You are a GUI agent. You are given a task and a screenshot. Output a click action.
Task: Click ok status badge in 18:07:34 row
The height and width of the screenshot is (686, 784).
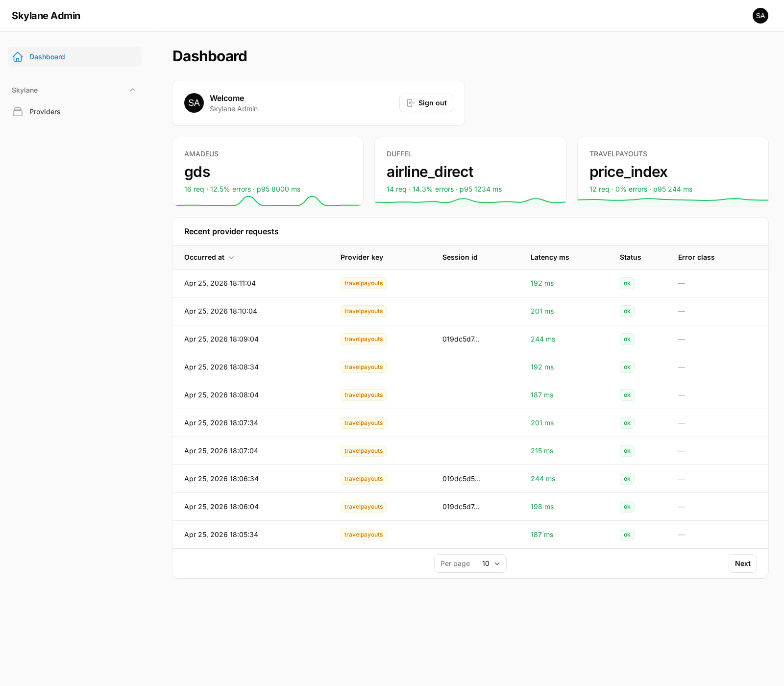tap(627, 423)
